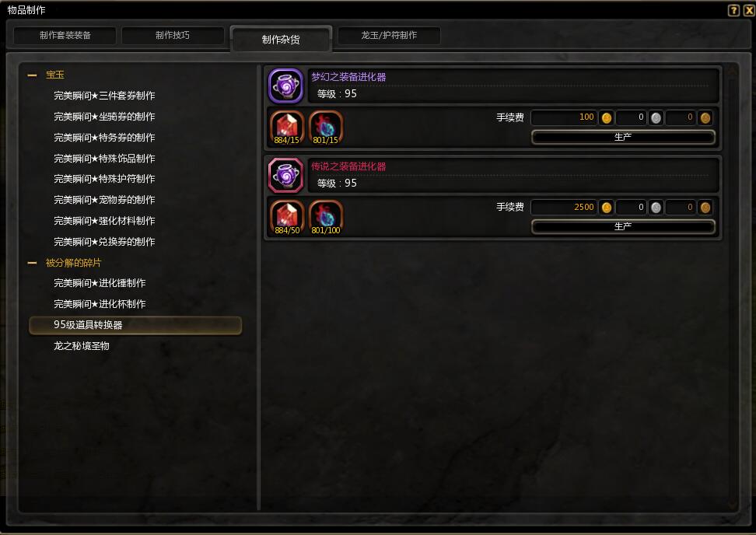Select 完美瞬间★进化锤制作 in the list
This screenshot has height=535, width=756.
[100, 283]
